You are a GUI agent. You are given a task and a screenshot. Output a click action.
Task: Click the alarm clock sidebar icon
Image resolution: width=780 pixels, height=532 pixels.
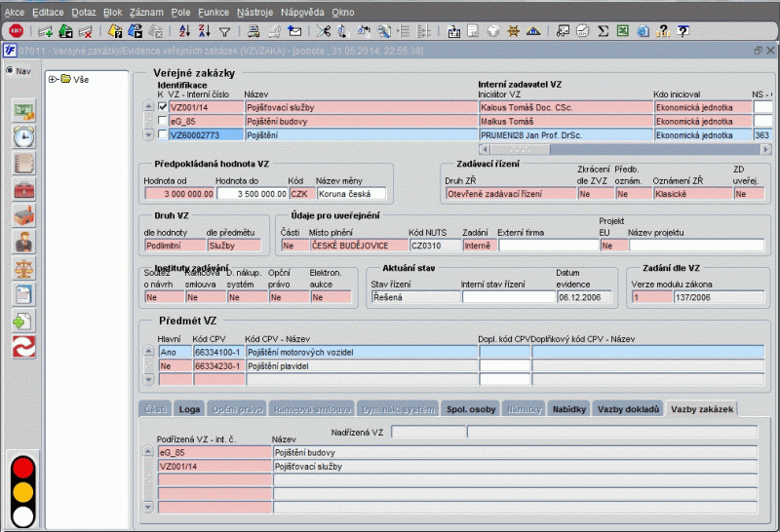(23, 136)
